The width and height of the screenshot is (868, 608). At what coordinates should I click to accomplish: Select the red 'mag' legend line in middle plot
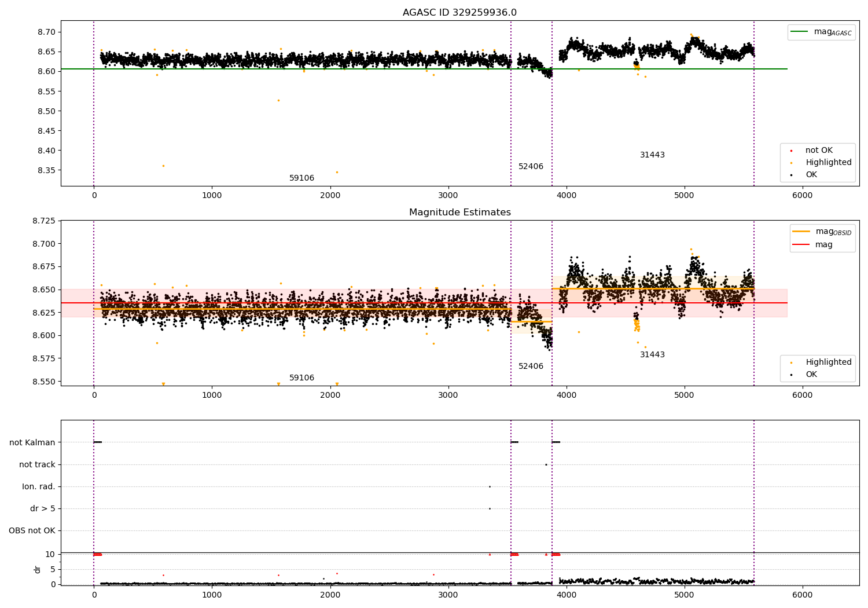coord(801,245)
